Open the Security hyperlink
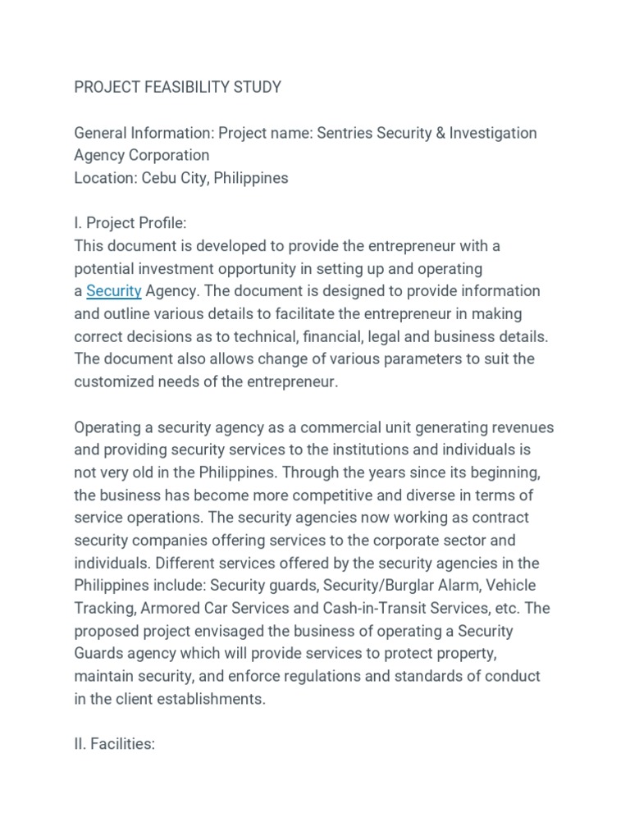Image resolution: width=630 pixels, height=840 pixels. [x=114, y=291]
